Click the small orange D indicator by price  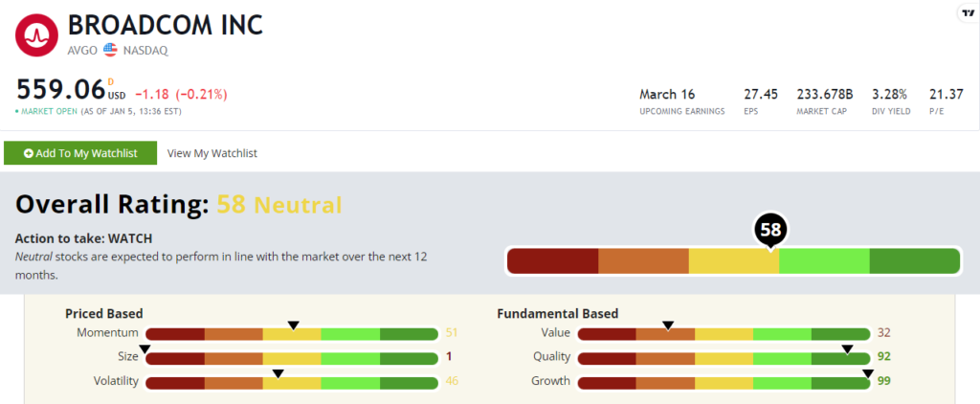pos(111,81)
